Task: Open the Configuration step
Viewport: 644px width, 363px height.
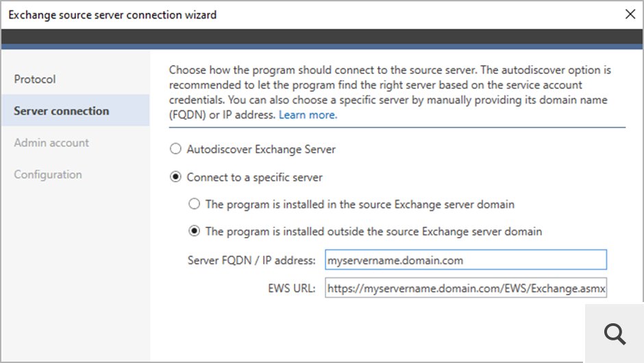Action: pyautogui.click(x=48, y=175)
